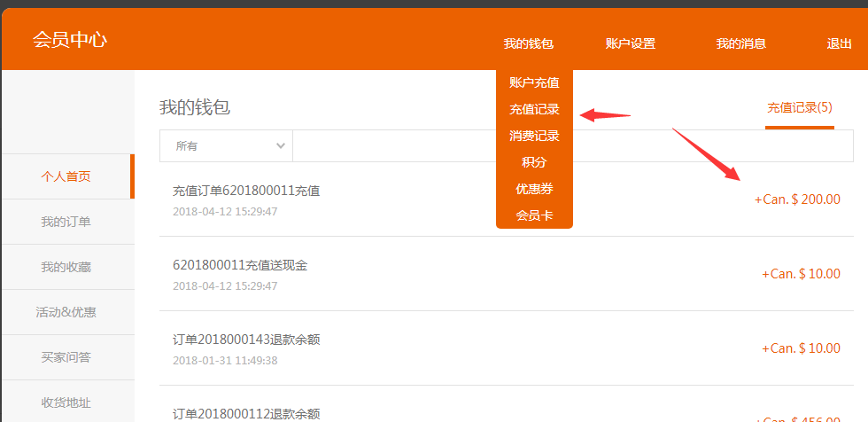This screenshot has width=868, height=422.
Task: Open 消费记录 from the dropdown menu
Action: point(534,137)
